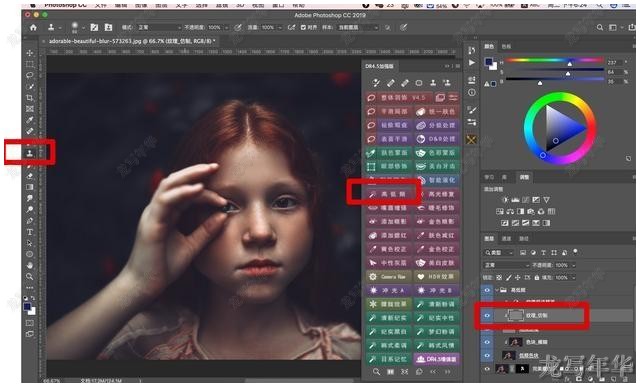Toggle visibility of bottom masked layer
This screenshot has height=387, width=640.
[x=487, y=369]
